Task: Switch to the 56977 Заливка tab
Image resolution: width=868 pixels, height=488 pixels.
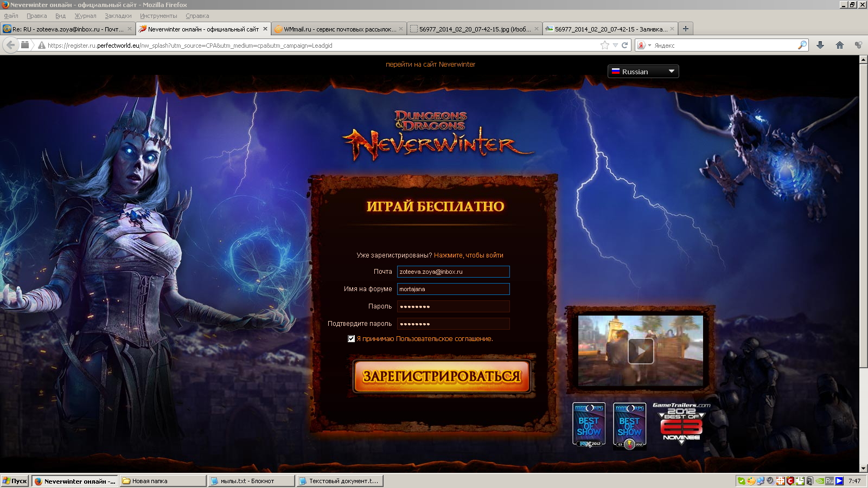Action: click(610, 29)
